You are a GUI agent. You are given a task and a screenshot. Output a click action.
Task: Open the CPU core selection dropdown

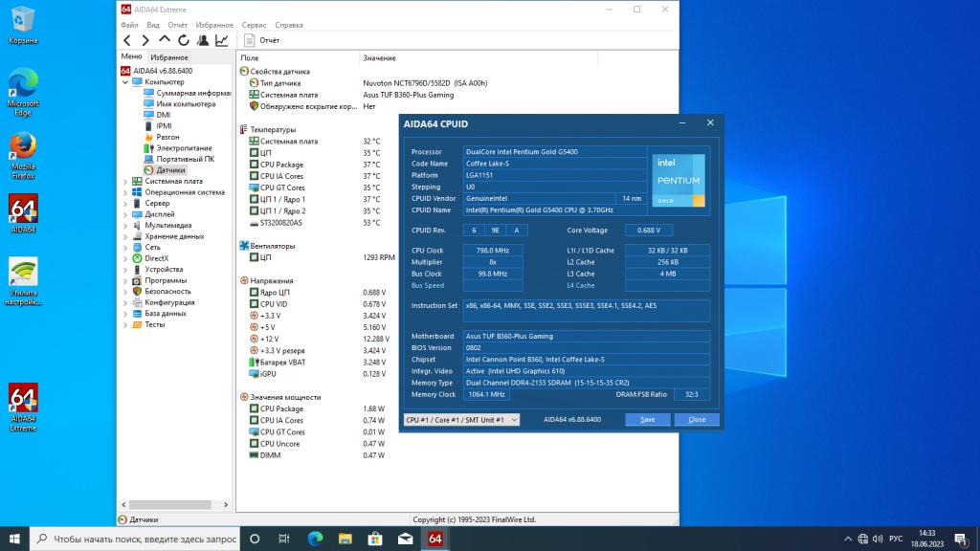click(x=461, y=419)
